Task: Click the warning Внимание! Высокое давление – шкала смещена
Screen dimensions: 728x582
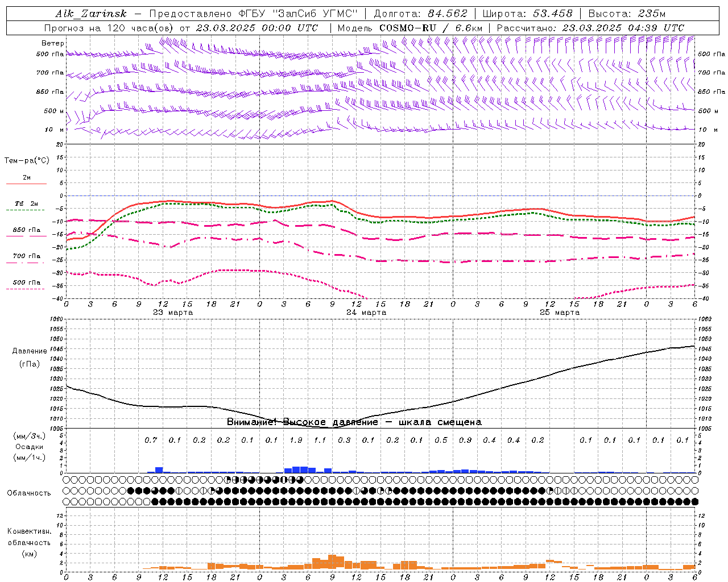Action: pos(354,422)
